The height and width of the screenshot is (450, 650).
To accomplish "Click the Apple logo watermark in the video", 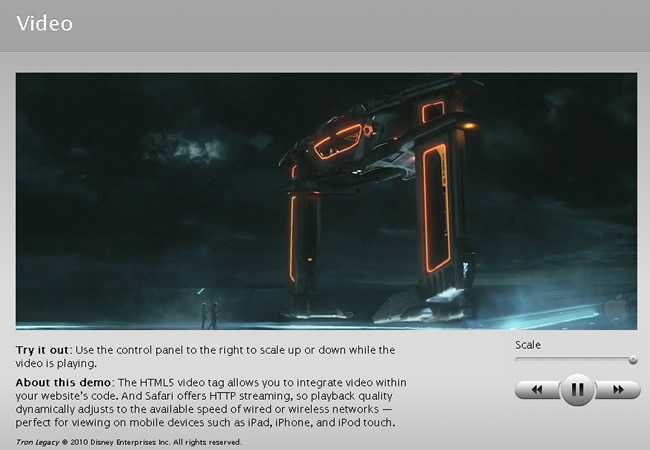I will pos(617,307).
